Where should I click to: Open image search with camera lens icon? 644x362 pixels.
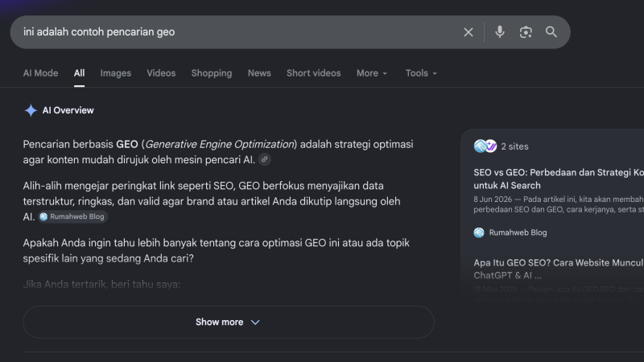pyautogui.click(x=526, y=32)
